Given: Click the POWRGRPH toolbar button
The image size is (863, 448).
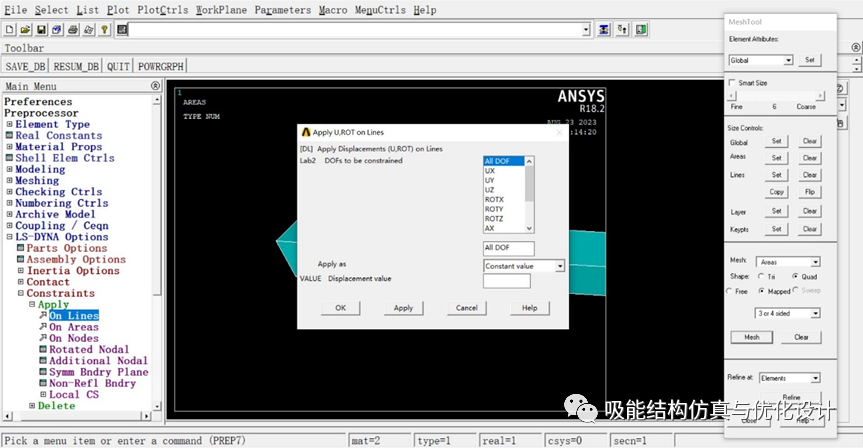Looking at the screenshot, I should point(161,67).
